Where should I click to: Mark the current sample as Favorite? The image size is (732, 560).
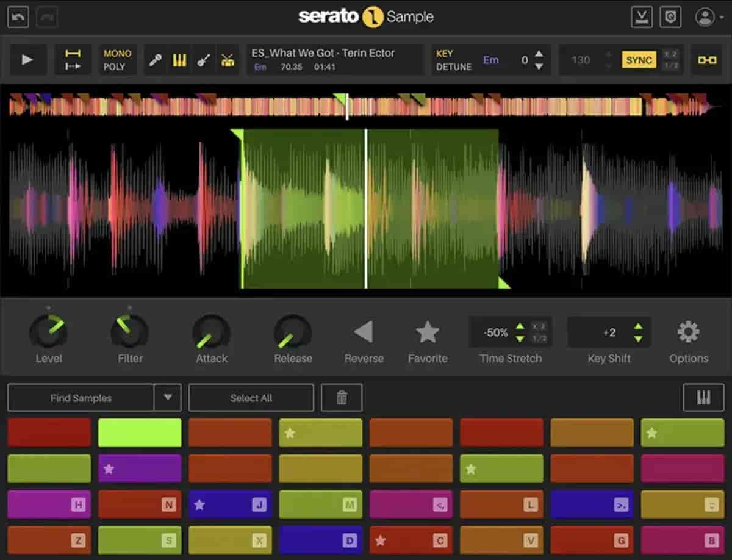coord(428,332)
